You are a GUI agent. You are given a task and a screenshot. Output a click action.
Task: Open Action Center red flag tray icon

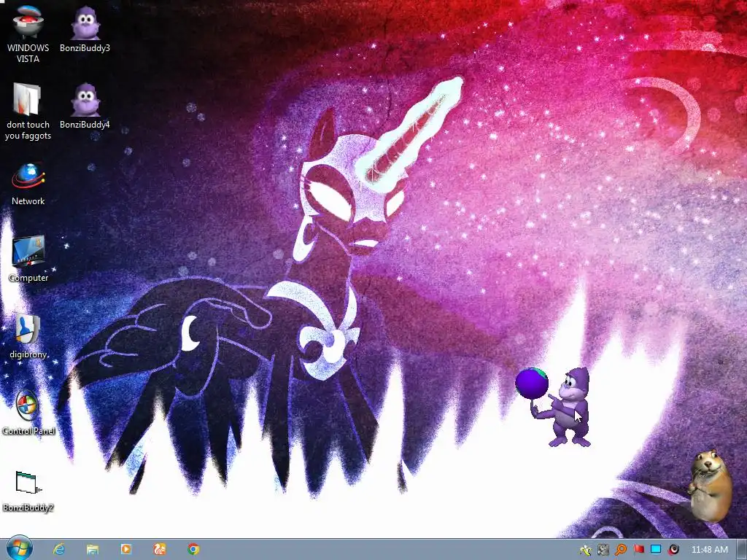point(638,550)
